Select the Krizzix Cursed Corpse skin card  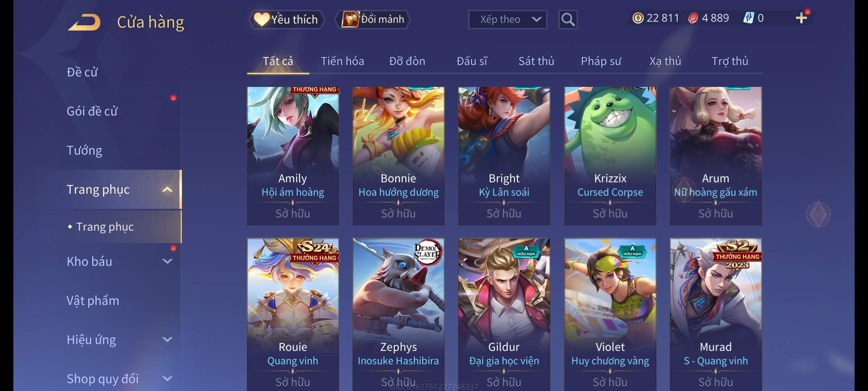pos(610,156)
